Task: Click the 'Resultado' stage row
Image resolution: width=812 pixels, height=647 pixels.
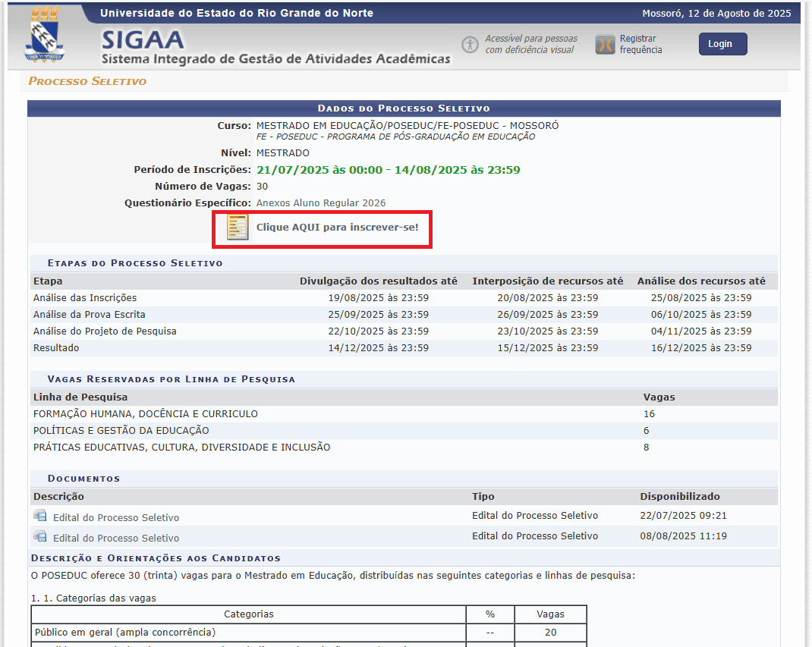Action: [x=56, y=348]
